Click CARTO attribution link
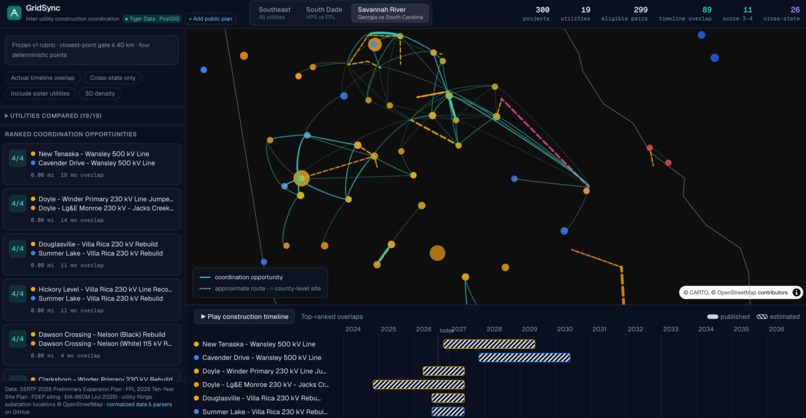The image size is (806, 418). coord(698,293)
